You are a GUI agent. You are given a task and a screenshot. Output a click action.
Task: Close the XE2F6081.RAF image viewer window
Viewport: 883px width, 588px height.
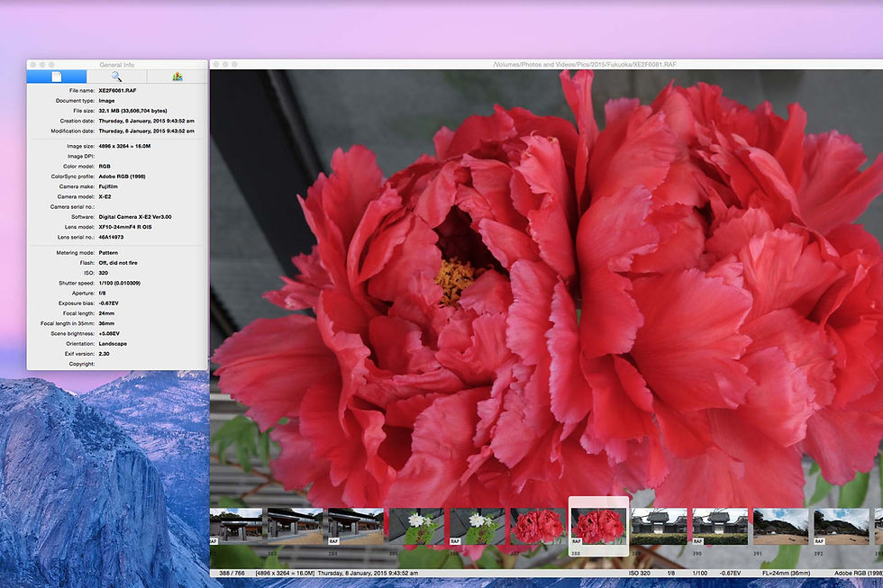click(216, 65)
